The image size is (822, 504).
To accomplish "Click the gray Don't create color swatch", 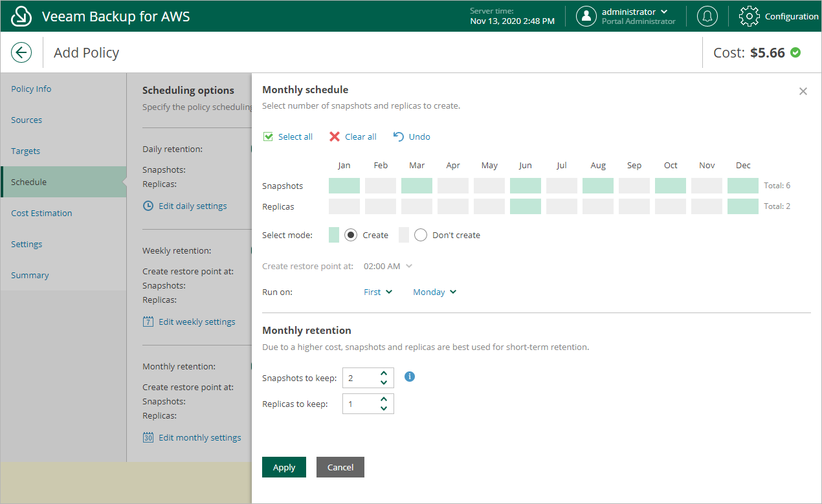I will (404, 235).
